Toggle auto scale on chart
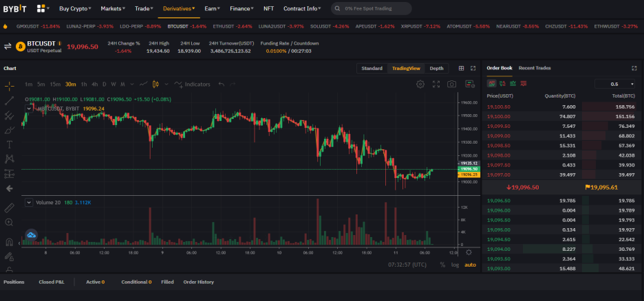This screenshot has width=644, height=301. point(470,265)
